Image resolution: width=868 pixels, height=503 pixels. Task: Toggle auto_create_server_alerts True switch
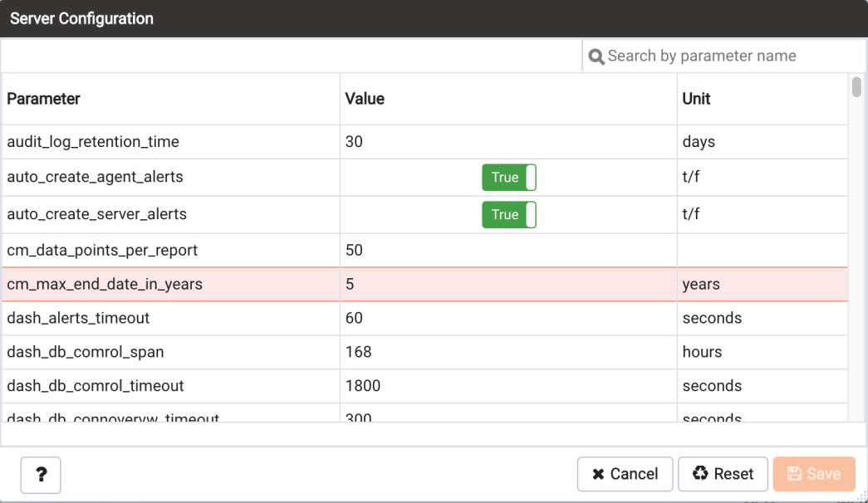coord(508,215)
